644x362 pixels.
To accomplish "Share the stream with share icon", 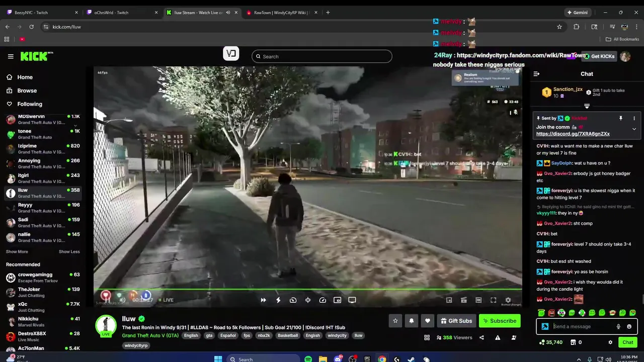I will click(x=481, y=338).
